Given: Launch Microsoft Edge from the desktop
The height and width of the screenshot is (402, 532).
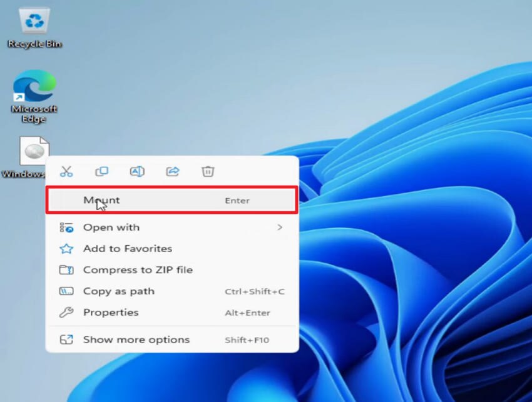Looking at the screenshot, I should pyautogui.click(x=34, y=91).
